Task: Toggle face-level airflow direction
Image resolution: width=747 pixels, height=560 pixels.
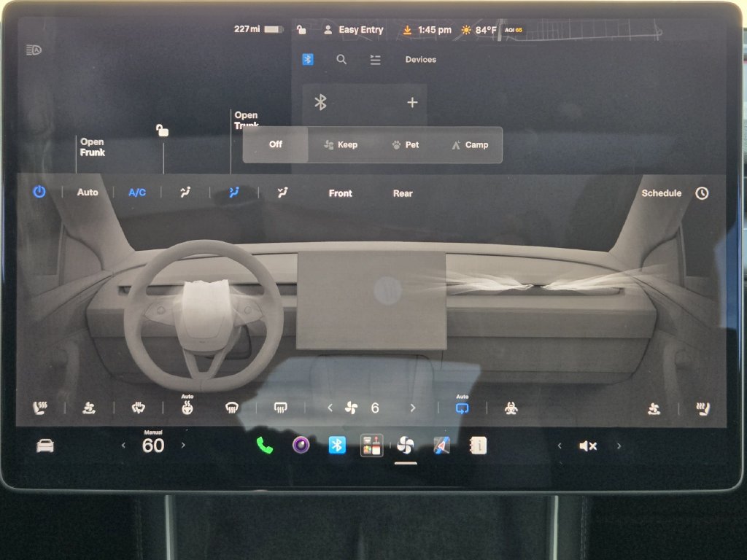Action: click(x=234, y=192)
